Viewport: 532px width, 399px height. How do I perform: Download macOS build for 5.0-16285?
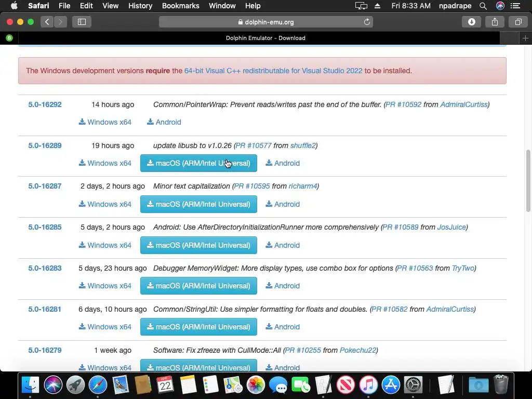198,245
